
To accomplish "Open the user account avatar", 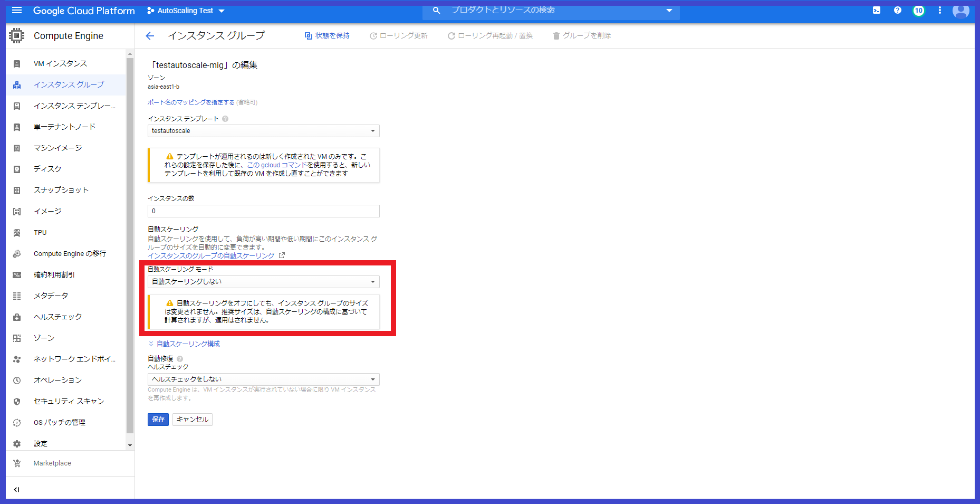I will coord(961,11).
